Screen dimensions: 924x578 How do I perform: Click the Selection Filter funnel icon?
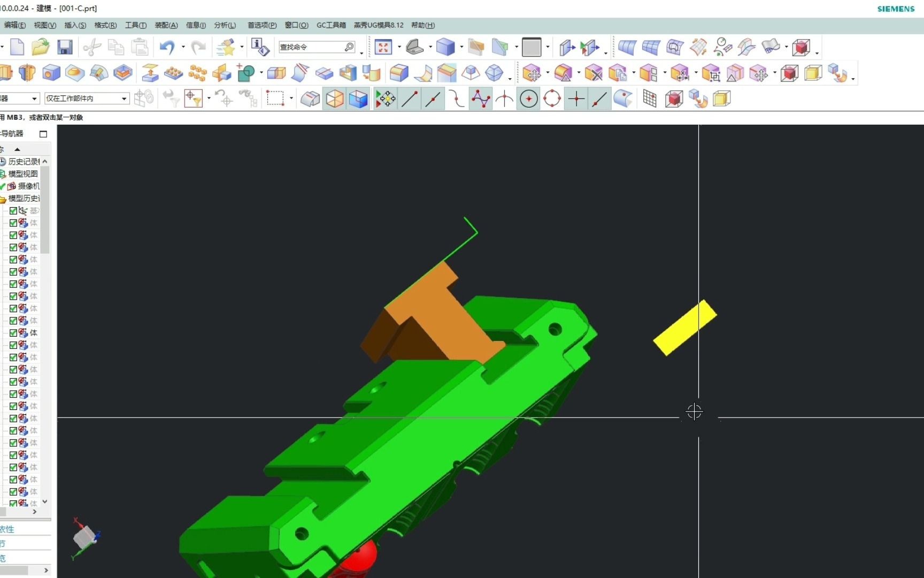pos(193,98)
